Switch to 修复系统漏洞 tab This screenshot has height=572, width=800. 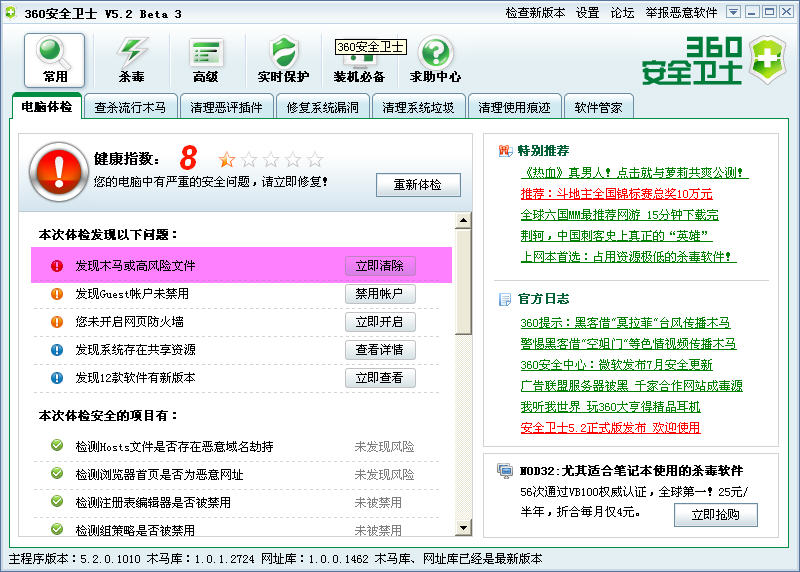coord(322,107)
